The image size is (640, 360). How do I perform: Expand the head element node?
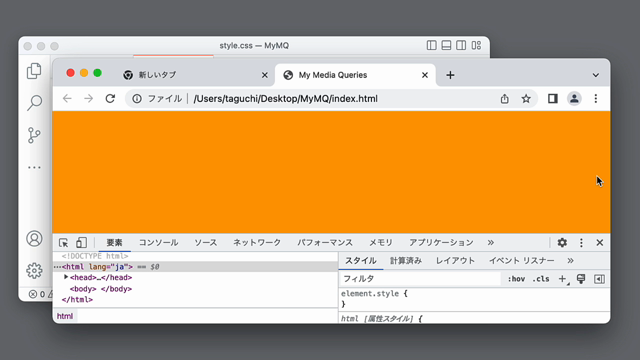click(66, 277)
